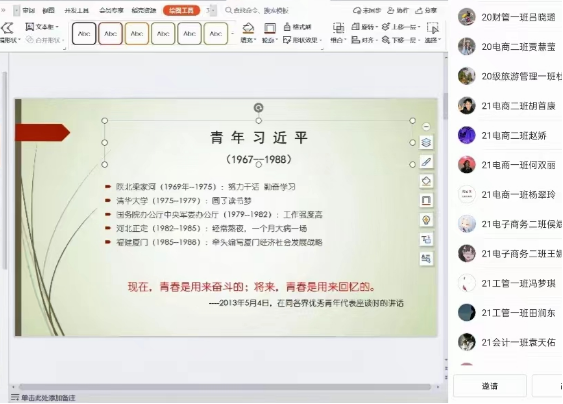The image size is (563, 404).
Task: Select the first black outline Abc shape style
Action: coord(84,33)
